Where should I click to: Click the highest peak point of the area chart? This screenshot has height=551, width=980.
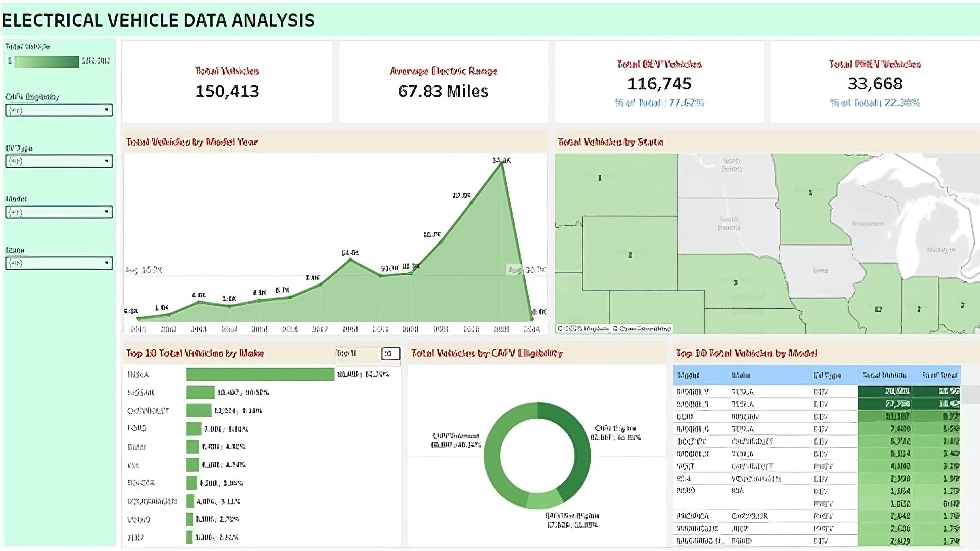[x=502, y=164]
